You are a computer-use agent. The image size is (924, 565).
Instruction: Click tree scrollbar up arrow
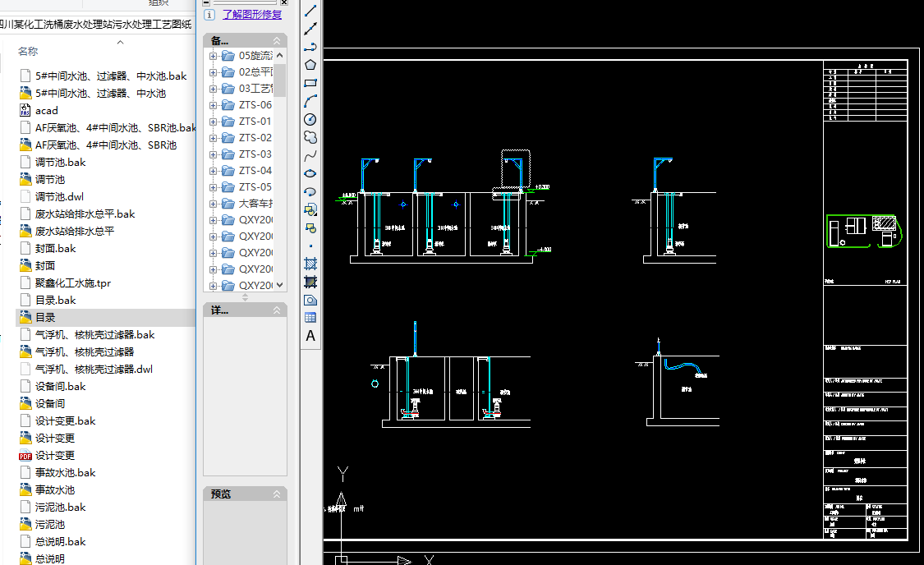(280, 55)
